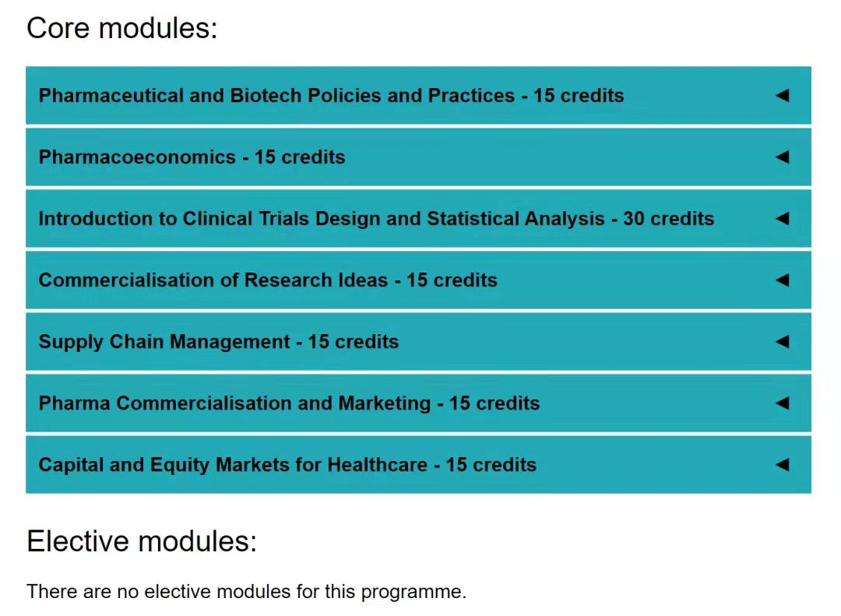The image size is (841, 616).
Task: Click Commercialisation of Research Ideas title
Action: tap(268, 280)
